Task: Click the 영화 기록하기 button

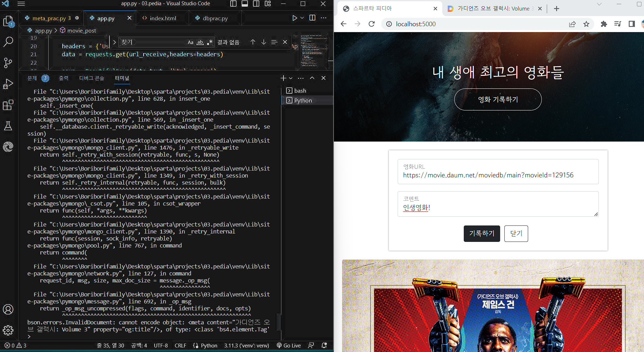Action: pyautogui.click(x=498, y=100)
